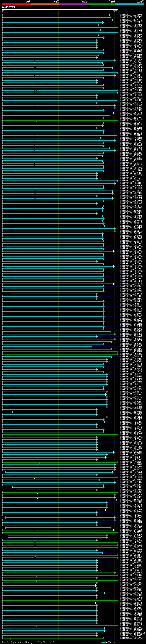
Task: Select hit UniRef100_A5ALQ9
Action: point(131,354)
